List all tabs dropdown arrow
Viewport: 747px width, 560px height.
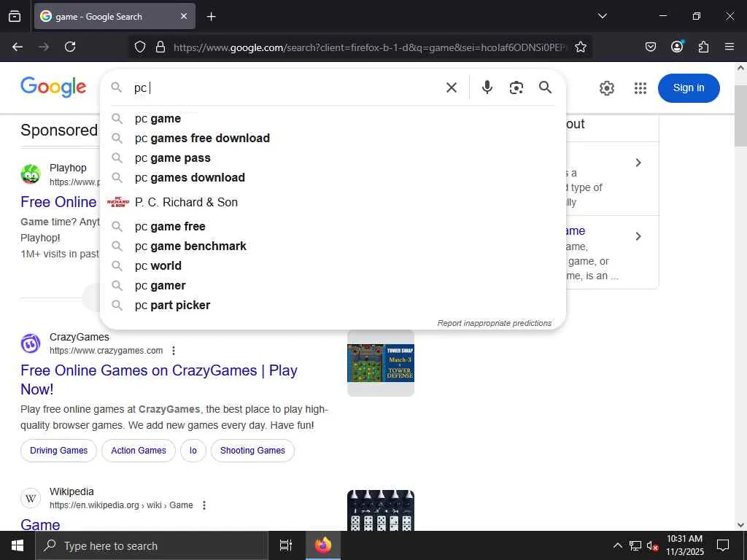602,16
